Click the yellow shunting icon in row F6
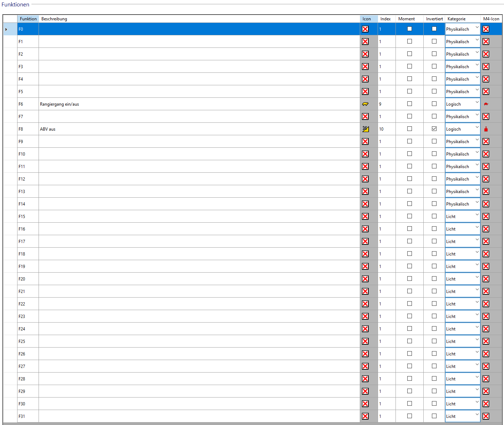This screenshot has width=504, height=425. click(x=365, y=104)
